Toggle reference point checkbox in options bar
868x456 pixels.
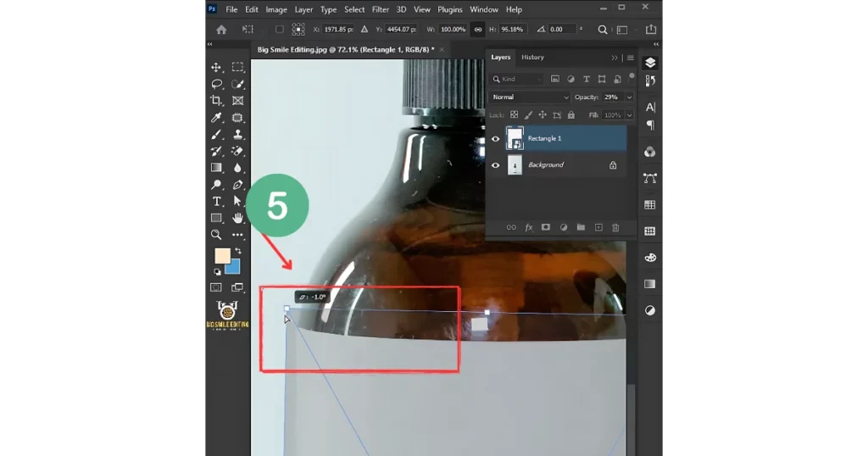(280, 30)
